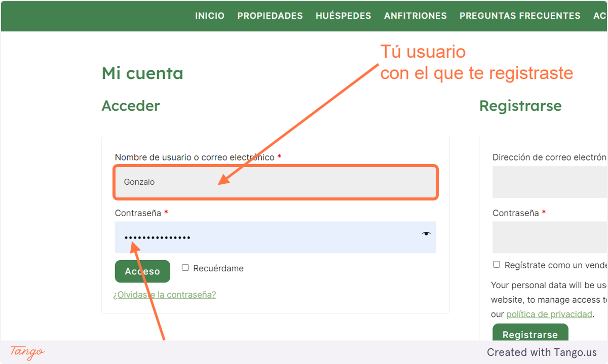Open the política de privacidad link

click(549, 314)
